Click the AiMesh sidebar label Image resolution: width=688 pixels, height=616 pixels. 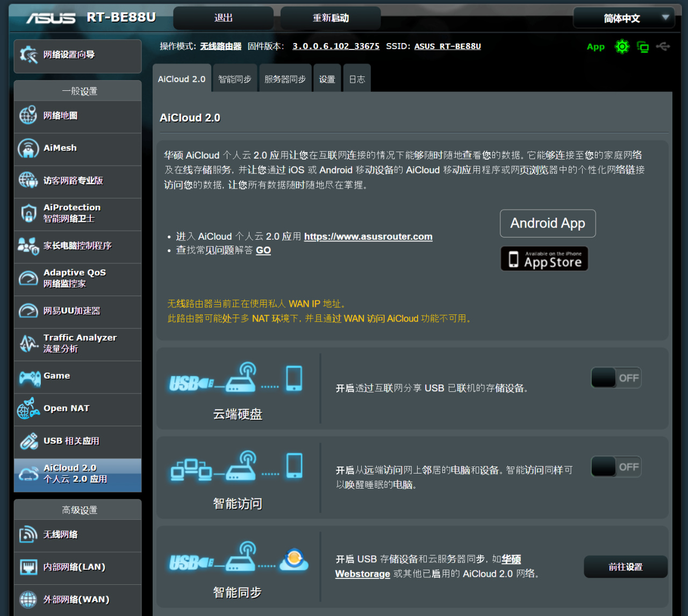point(60,148)
